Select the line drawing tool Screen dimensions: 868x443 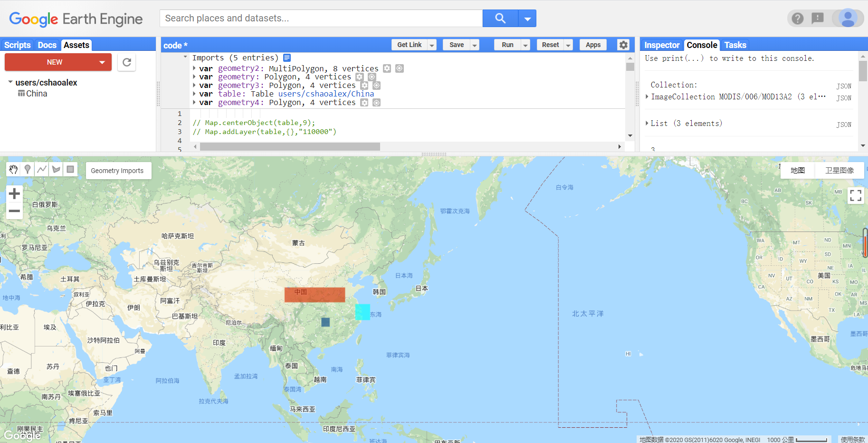(x=41, y=169)
